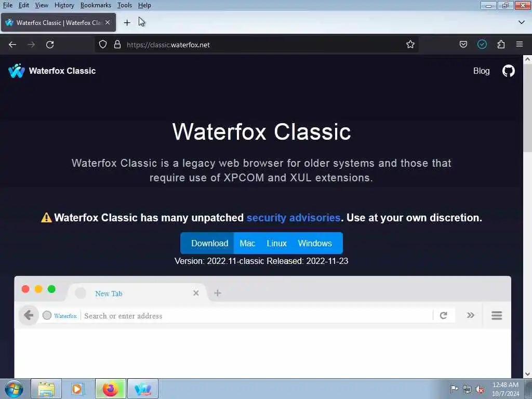The image size is (532, 399).
Task: Open the Bookmarks menu
Action: coord(96,5)
